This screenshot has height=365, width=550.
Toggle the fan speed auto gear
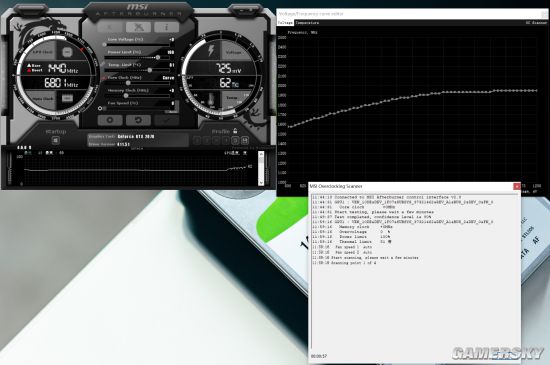pos(100,109)
